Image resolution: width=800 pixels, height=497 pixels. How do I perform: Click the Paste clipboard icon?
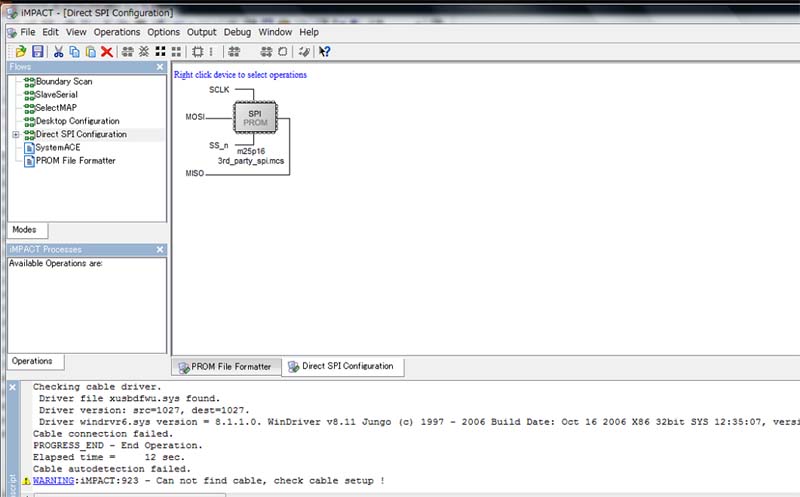click(90, 52)
